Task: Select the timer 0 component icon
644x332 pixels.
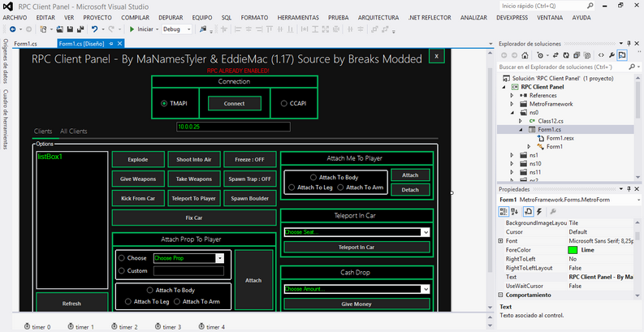Action: (x=27, y=326)
